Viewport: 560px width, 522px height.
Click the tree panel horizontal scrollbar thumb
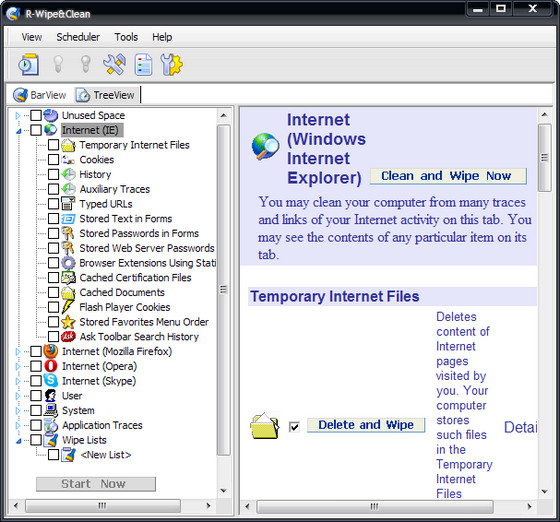[x=103, y=506]
